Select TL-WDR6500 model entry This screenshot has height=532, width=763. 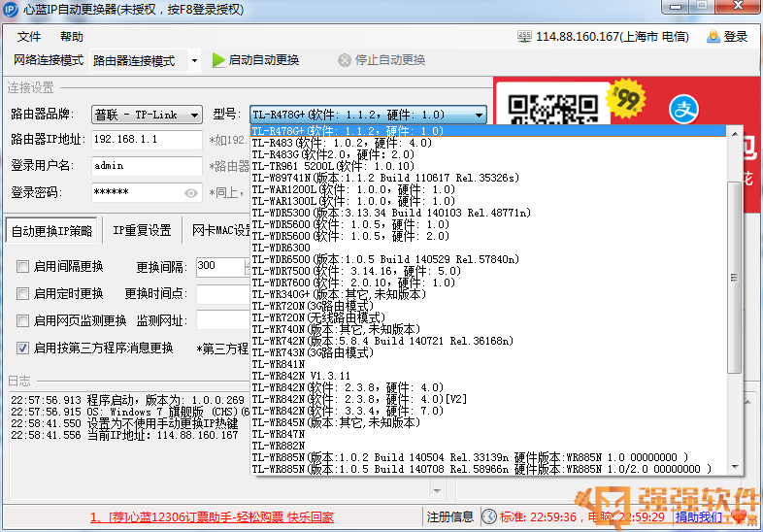point(488,259)
